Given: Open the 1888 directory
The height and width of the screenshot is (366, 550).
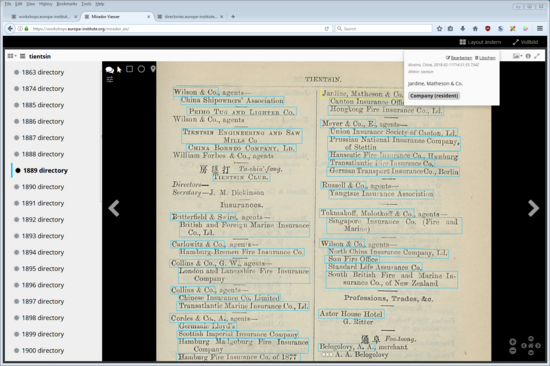Looking at the screenshot, I should click(43, 154).
